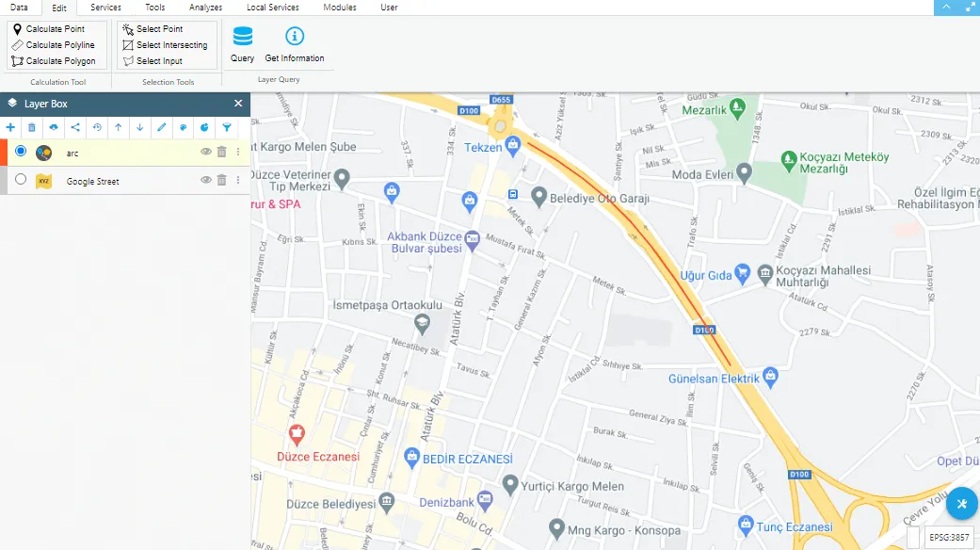Open the User ribbon tab
Screen dimensions: 980x550
[x=389, y=8]
